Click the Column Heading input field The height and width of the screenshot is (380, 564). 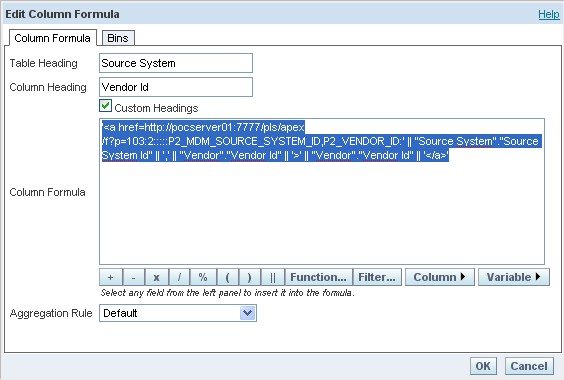click(176, 87)
